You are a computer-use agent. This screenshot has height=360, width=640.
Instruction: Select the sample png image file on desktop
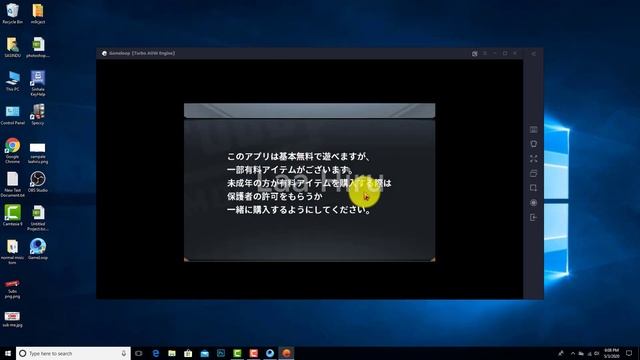pos(38,153)
